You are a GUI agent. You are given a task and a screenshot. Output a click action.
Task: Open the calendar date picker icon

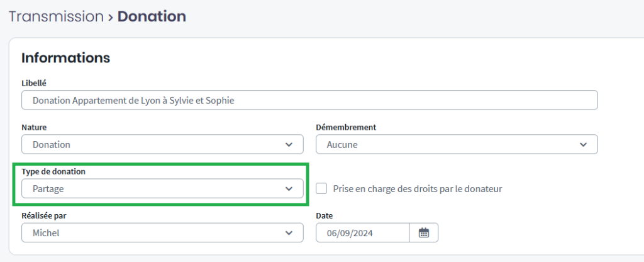click(x=424, y=233)
